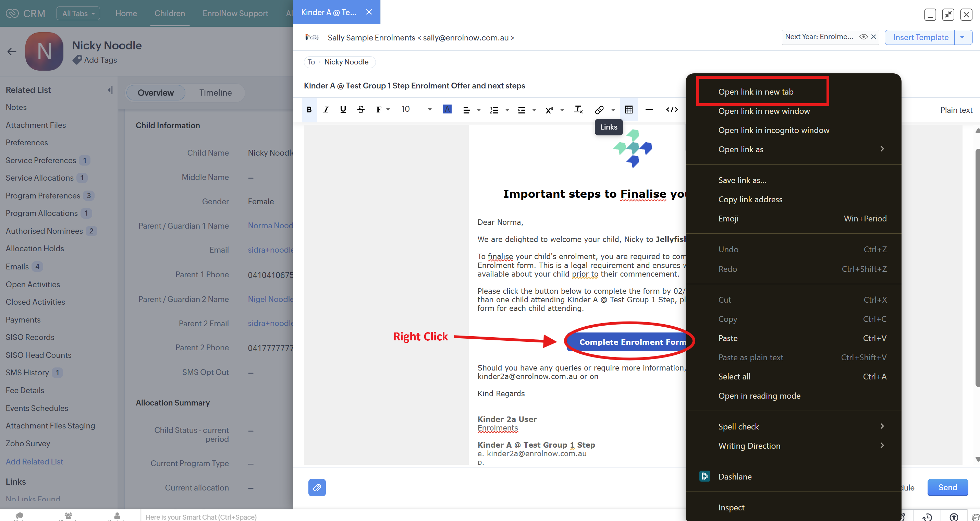The image size is (980, 521).
Task: Click the attachment paperclip icon
Action: [317, 487]
